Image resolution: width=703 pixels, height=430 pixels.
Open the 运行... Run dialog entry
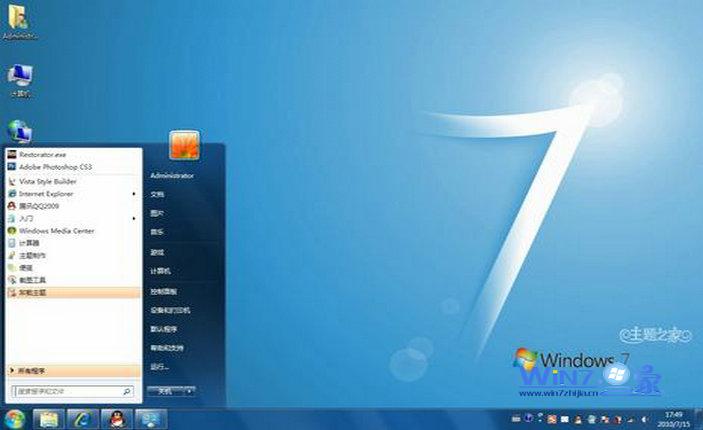pos(160,367)
